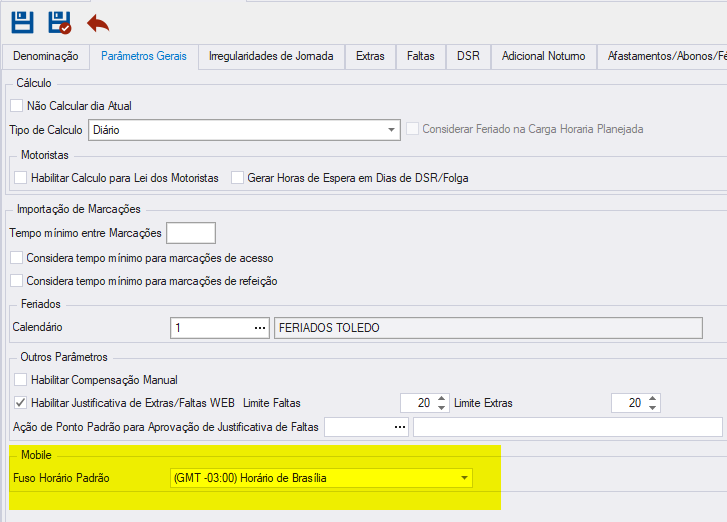Check Gerar Horas de Espera em DSR/Folga
This screenshot has width=727, height=522.
(x=237, y=178)
